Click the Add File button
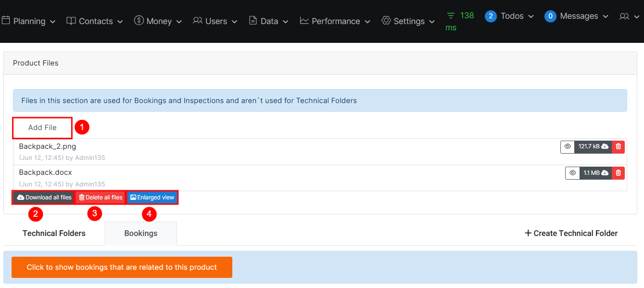The height and width of the screenshot is (288, 644). pos(42,128)
